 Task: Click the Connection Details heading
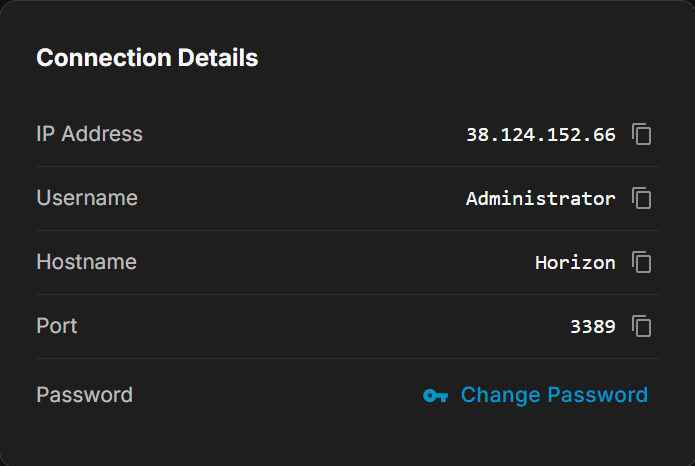point(147,58)
